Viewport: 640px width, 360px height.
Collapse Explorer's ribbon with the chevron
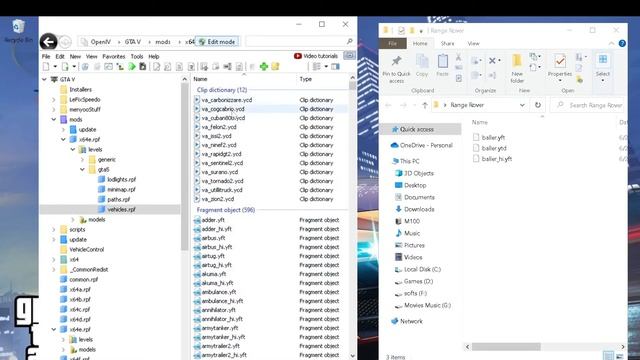(x=611, y=43)
